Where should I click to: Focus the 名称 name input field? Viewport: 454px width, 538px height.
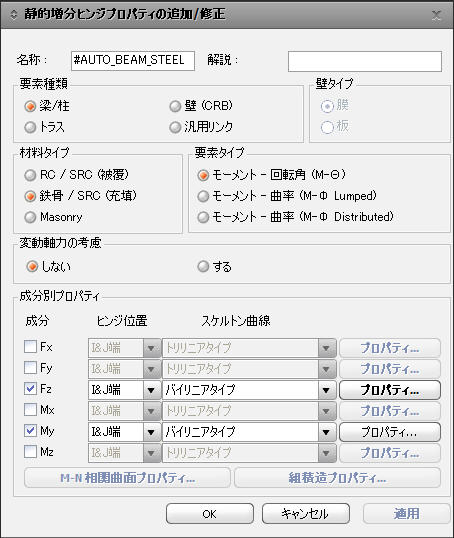click(133, 61)
